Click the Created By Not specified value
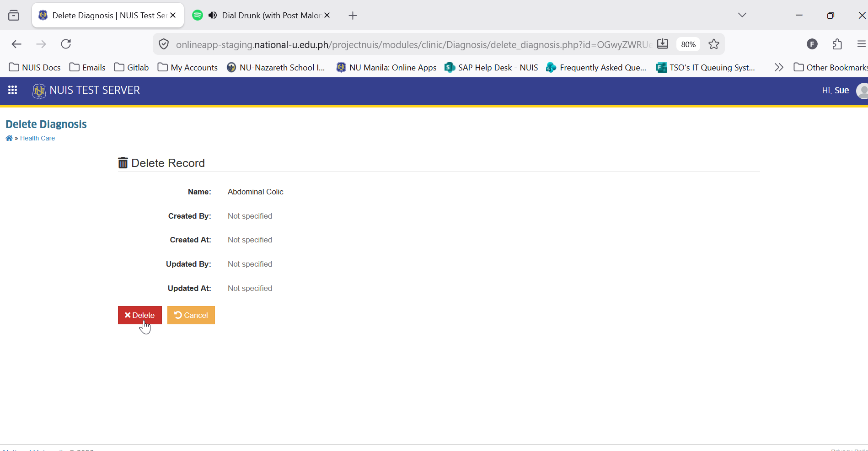This screenshot has width=868, height=451. click(x=250, y=216)
